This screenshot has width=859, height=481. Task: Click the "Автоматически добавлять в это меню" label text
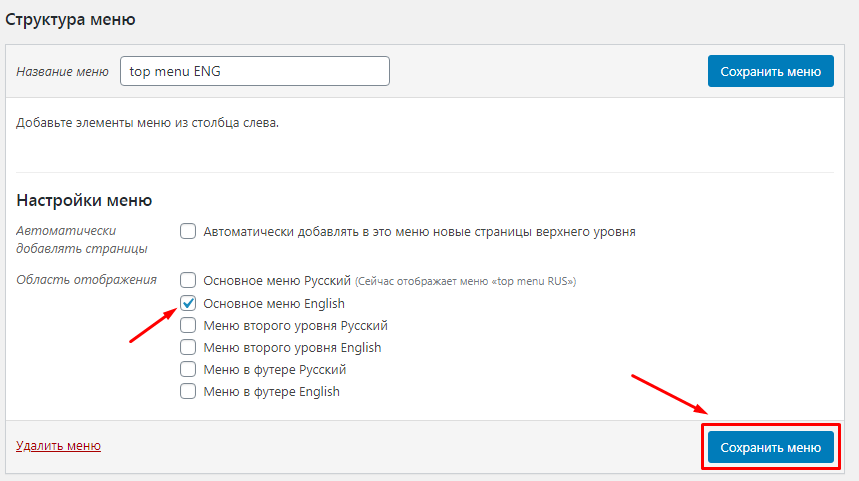(419, 232)
